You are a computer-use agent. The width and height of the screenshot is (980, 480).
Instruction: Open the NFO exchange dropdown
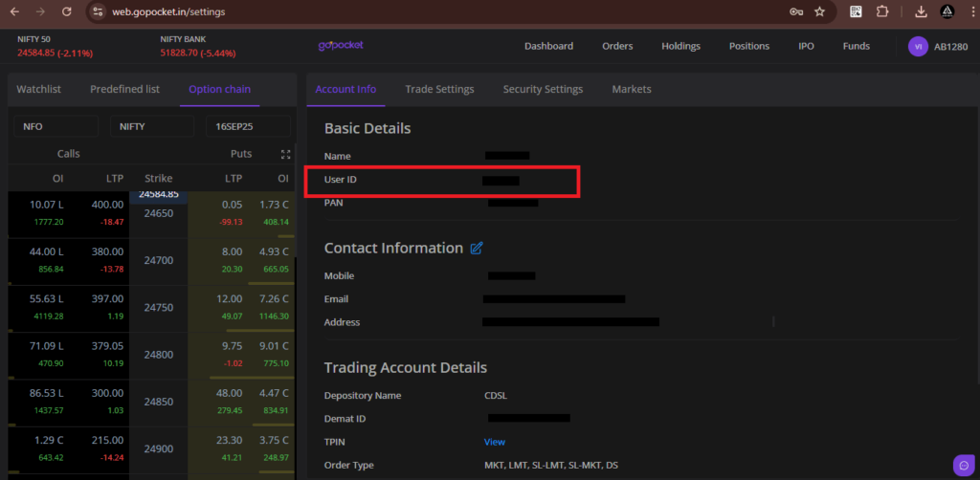pyautogui.click(x=56, y=126)
